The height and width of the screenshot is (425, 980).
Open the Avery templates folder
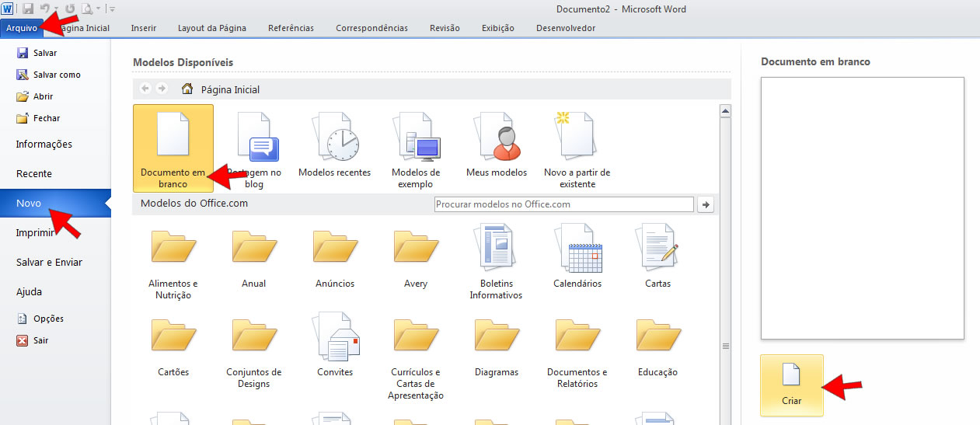(x=416, y=258)
